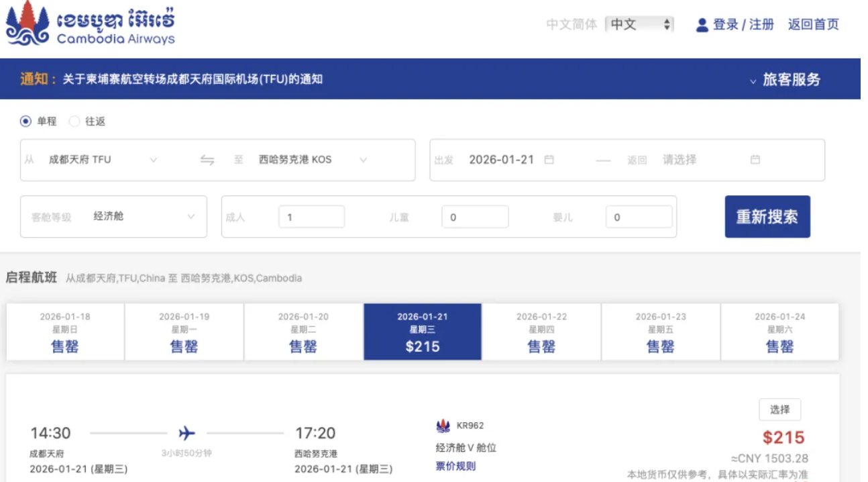Image resolution: width=868 pixels, height=482 pixels.
Task: Swap origin and destination airports icon
Action: coord(207,160)
